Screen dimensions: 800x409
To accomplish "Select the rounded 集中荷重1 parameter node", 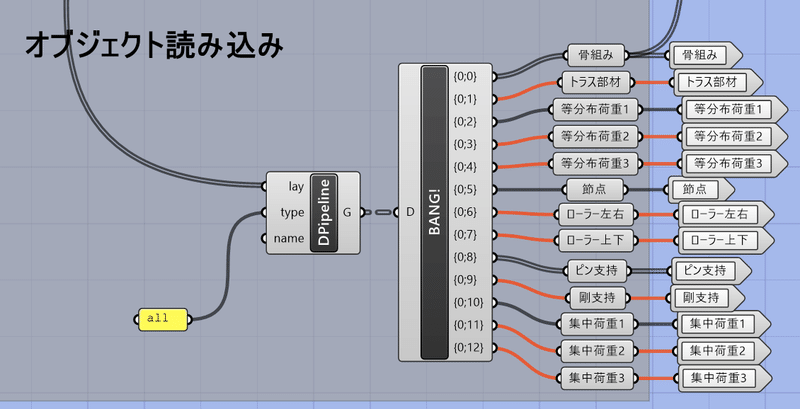I will (x=599, y=323).
